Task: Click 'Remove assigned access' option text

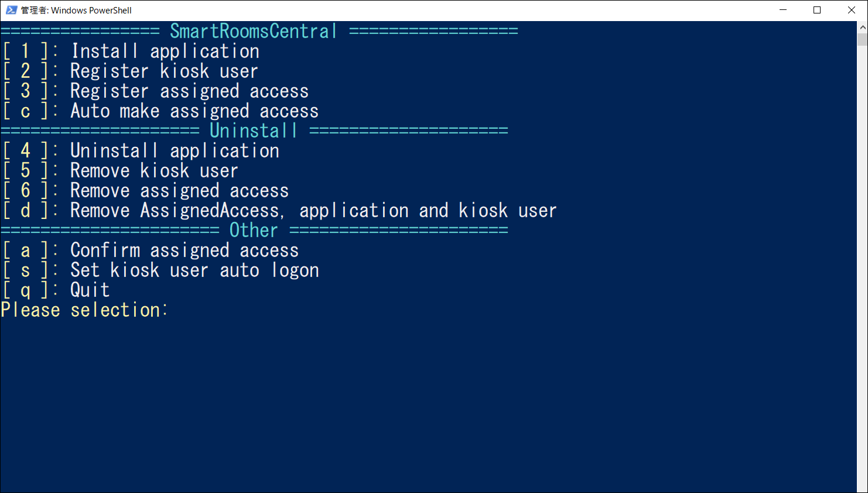Action: (179, 191)
